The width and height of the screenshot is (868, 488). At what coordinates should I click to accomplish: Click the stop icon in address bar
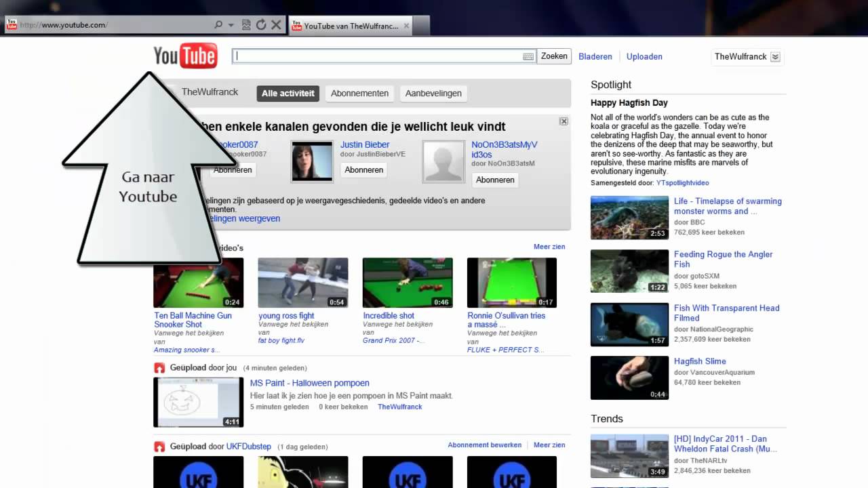point(276,25)
